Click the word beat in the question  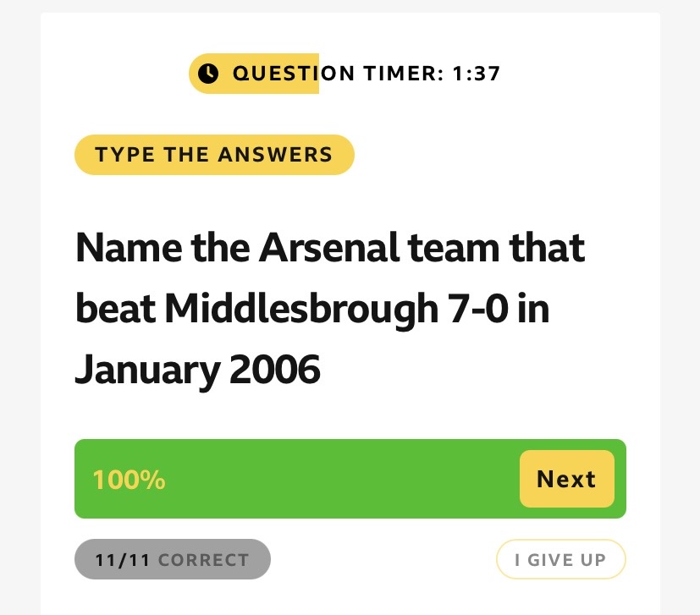tap(114, 310)
